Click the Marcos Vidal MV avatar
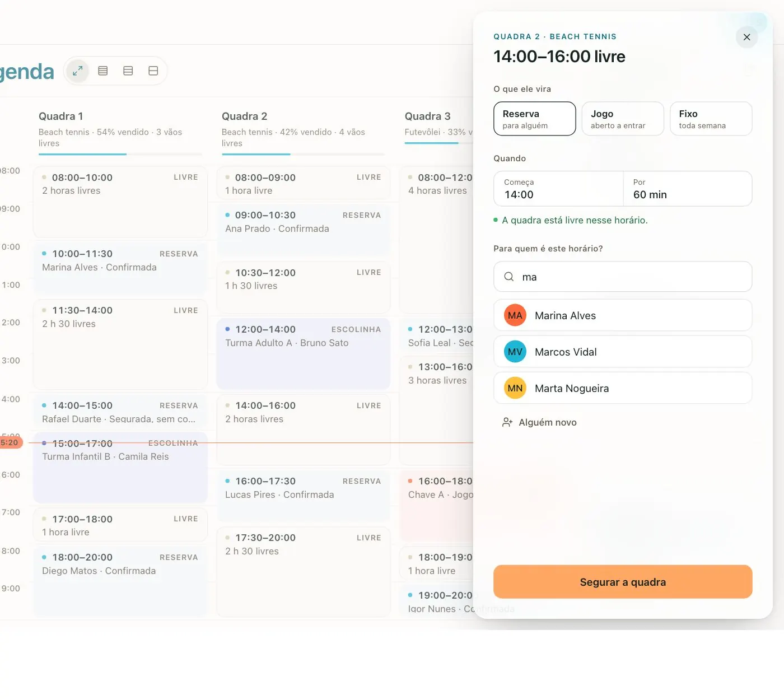 click(515, 352)
